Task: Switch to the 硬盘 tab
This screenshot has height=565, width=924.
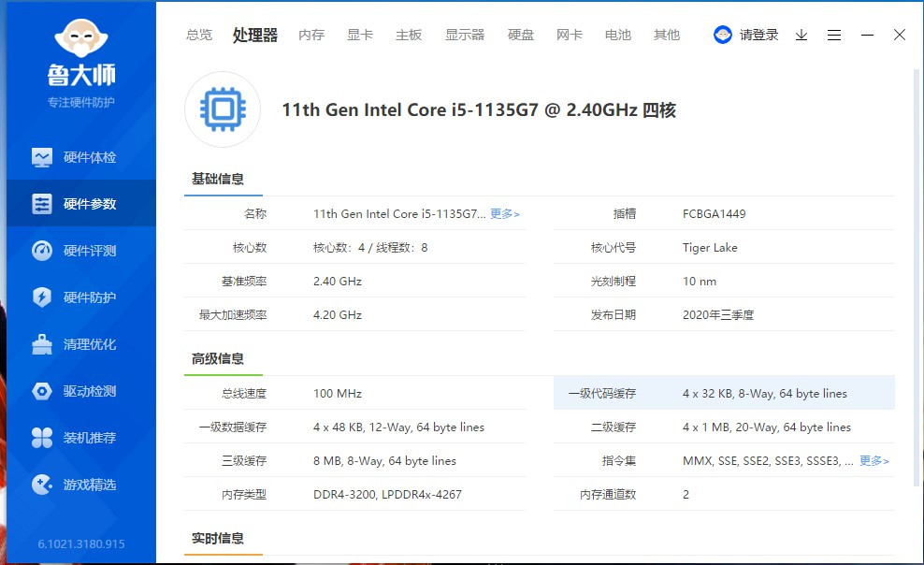Action: click(521, 35)
